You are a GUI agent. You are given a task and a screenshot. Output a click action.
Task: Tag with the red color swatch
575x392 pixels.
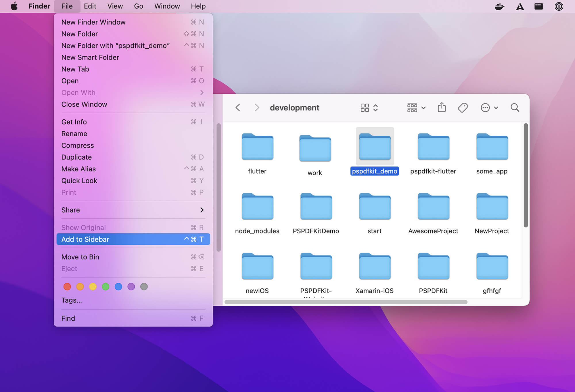click(67, 286)
